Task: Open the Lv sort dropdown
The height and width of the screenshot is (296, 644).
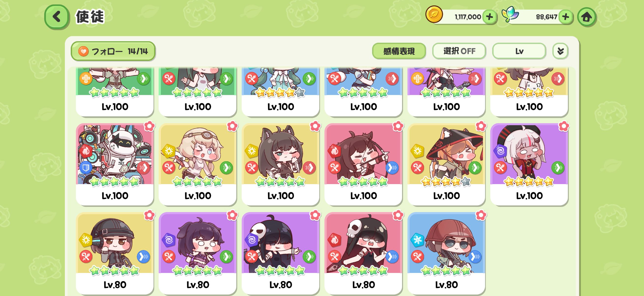Action: 519,51
